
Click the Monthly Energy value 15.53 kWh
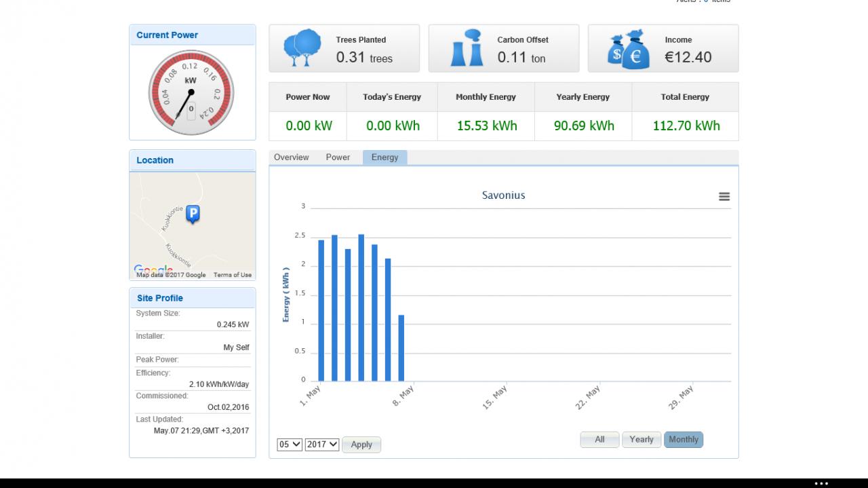487,126
